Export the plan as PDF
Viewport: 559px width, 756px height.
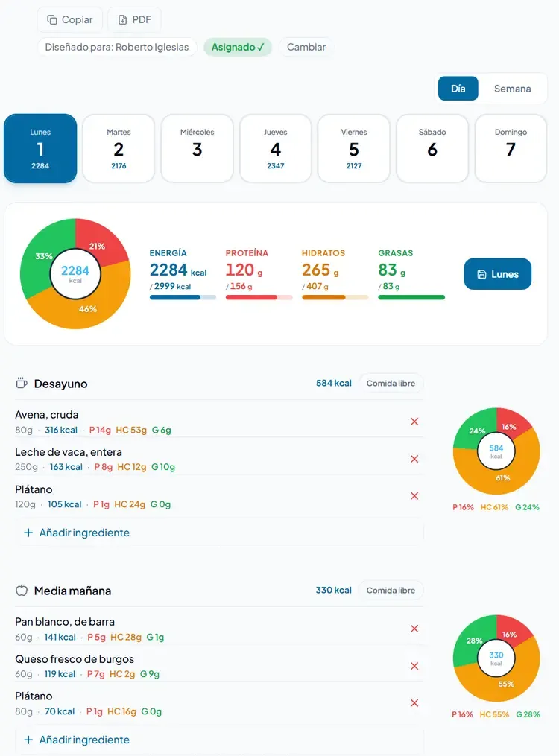pyautogui.click(x=135, y=20)
